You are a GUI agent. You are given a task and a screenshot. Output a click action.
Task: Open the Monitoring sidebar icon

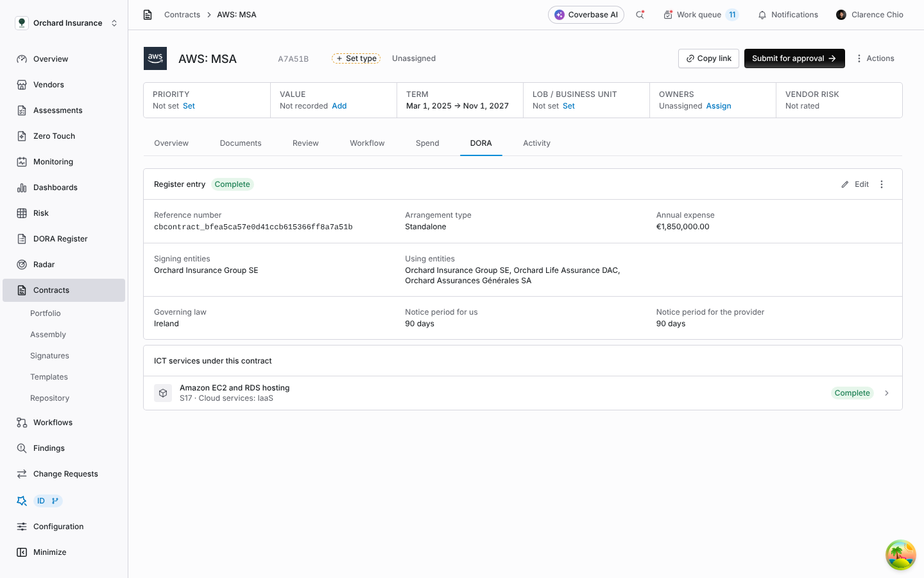tap(22, 162)
